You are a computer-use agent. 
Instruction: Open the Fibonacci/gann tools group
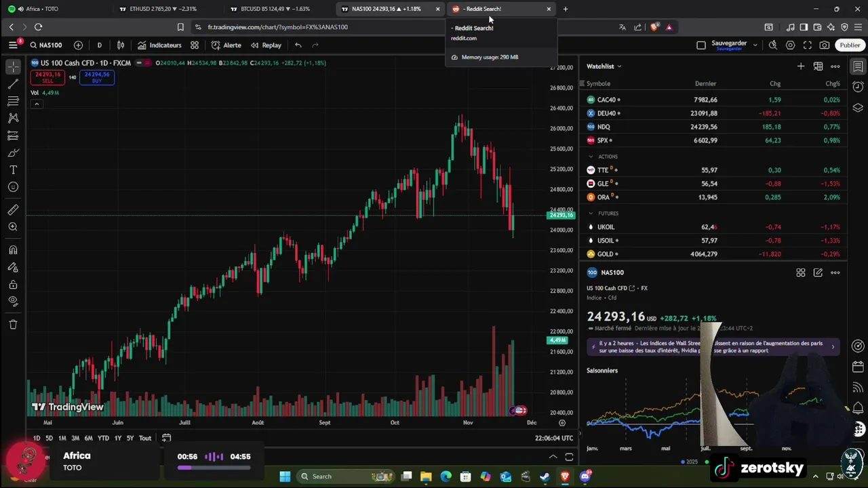click(x=13, y=101)
